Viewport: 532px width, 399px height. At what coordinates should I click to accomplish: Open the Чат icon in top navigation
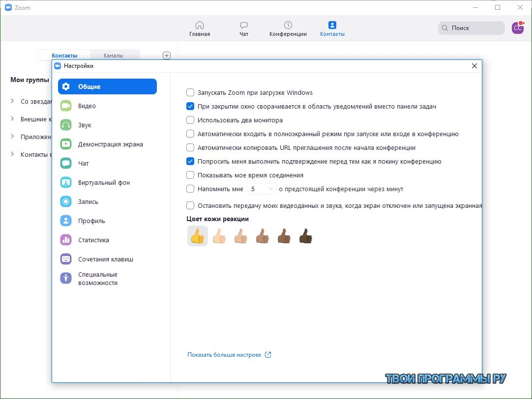[243, 25]
